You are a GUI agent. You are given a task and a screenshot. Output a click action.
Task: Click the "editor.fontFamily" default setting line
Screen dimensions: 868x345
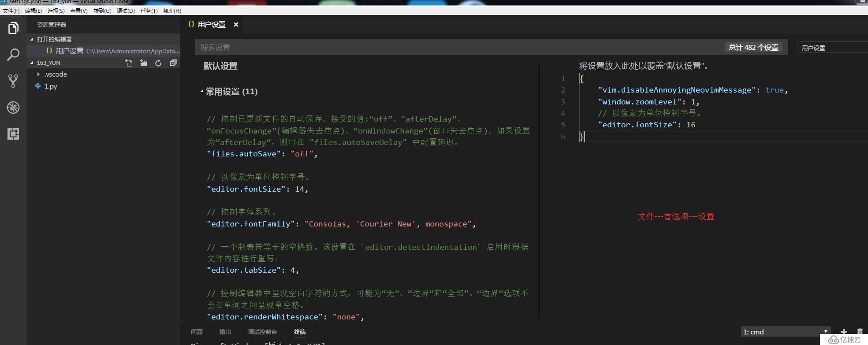click(341, 224)
